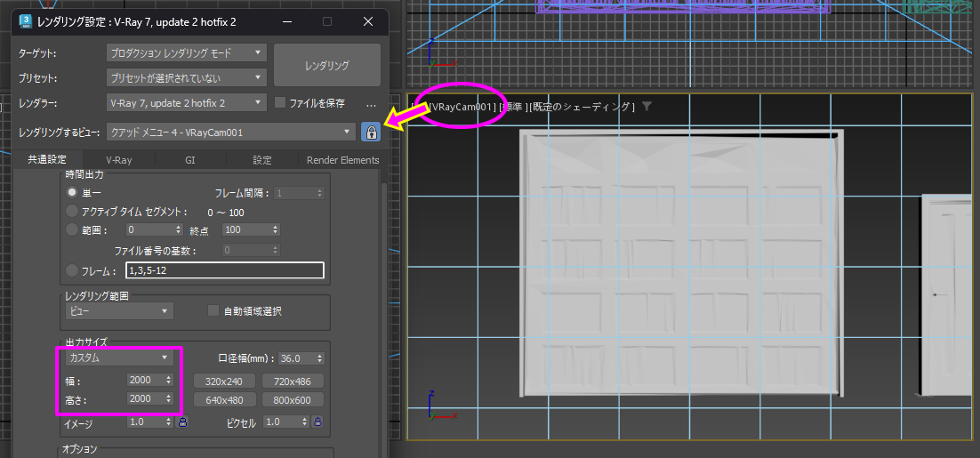Viewport: 980px width, 458px height.
Task: Click the three-dots file browse button
Action: tap(372, 103)
